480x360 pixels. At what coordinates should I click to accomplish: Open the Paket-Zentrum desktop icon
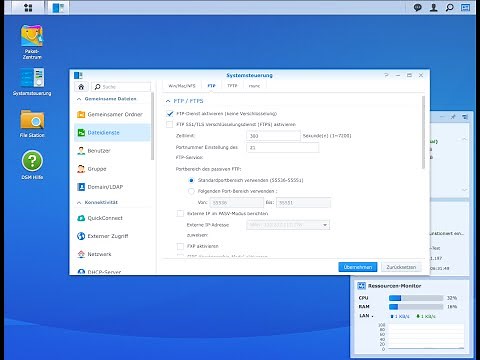[x=32, y=42]
